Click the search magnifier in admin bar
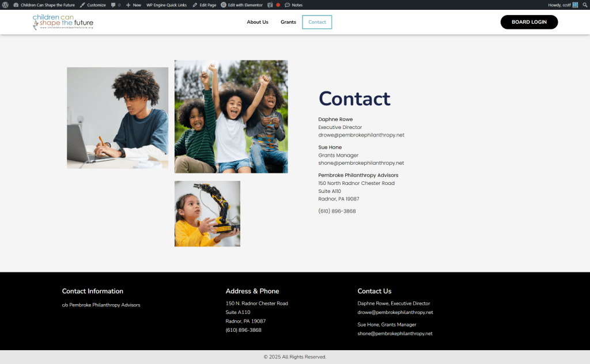 pos(585,5)
